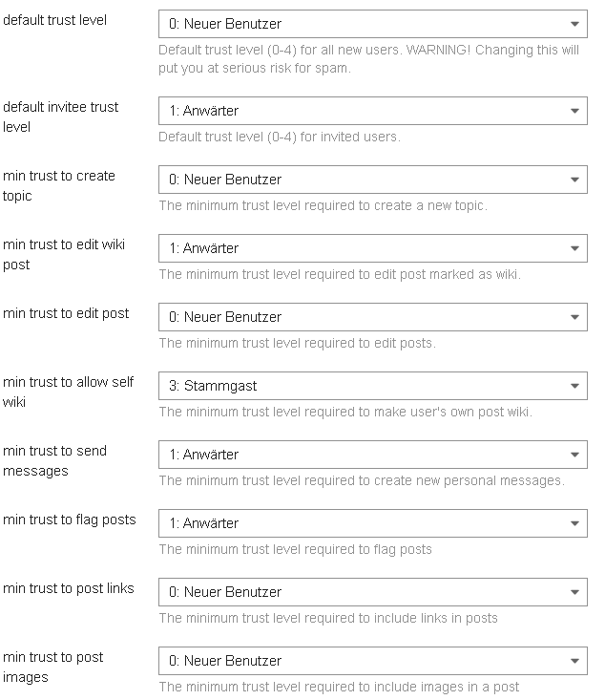
Task: Open min trust to post images dropdown
Action: pyautogui.click(x=372, y=661)
